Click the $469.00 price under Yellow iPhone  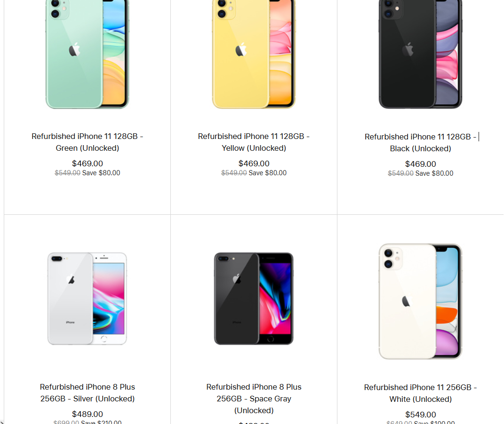[x=254, y=163]
